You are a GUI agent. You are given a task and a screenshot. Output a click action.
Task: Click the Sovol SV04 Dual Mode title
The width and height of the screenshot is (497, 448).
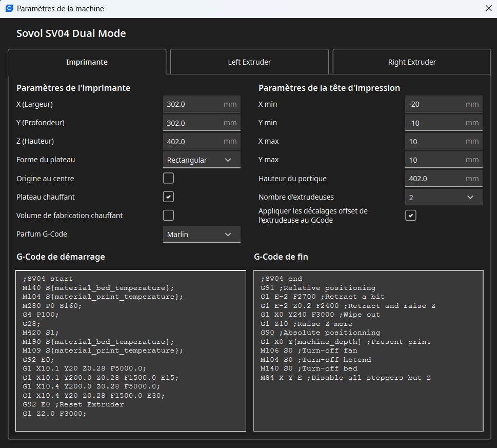71,33
